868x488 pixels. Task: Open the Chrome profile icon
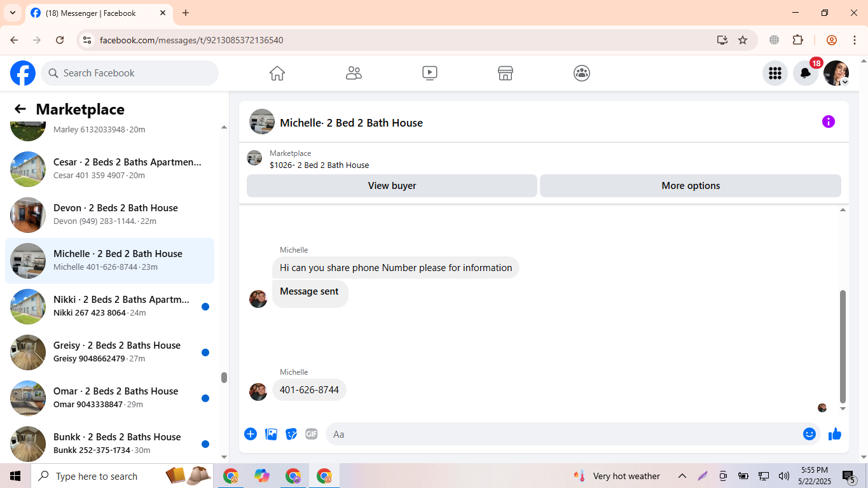(832, 40)
